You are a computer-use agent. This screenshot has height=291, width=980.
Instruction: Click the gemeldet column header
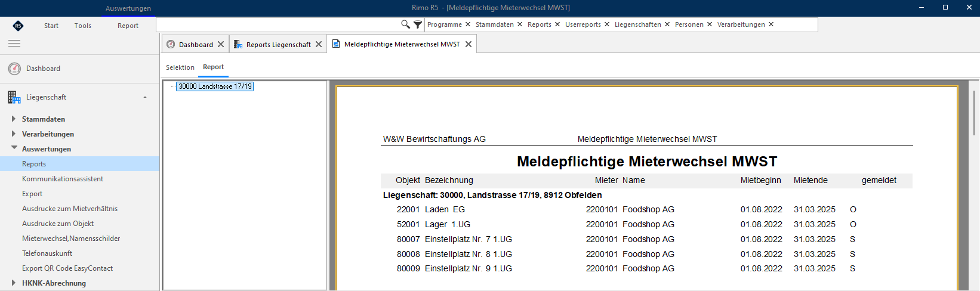pyautogui.click(x=879, y=180)
